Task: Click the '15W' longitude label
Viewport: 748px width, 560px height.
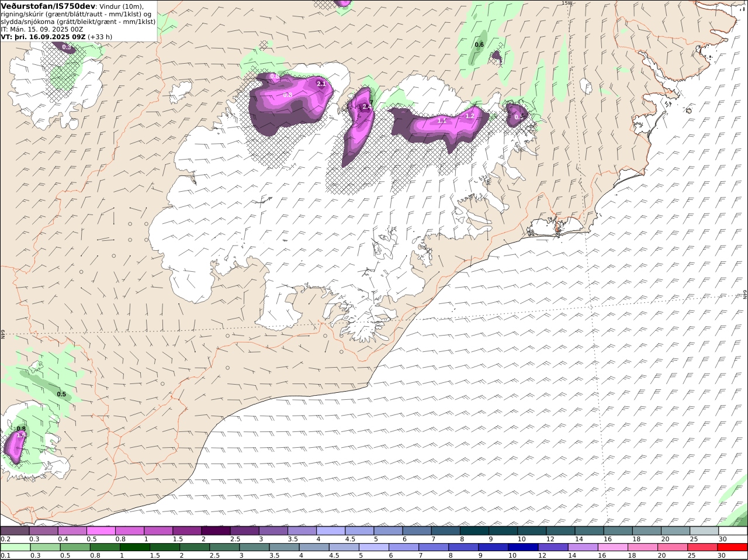Action: pos(566,3)
